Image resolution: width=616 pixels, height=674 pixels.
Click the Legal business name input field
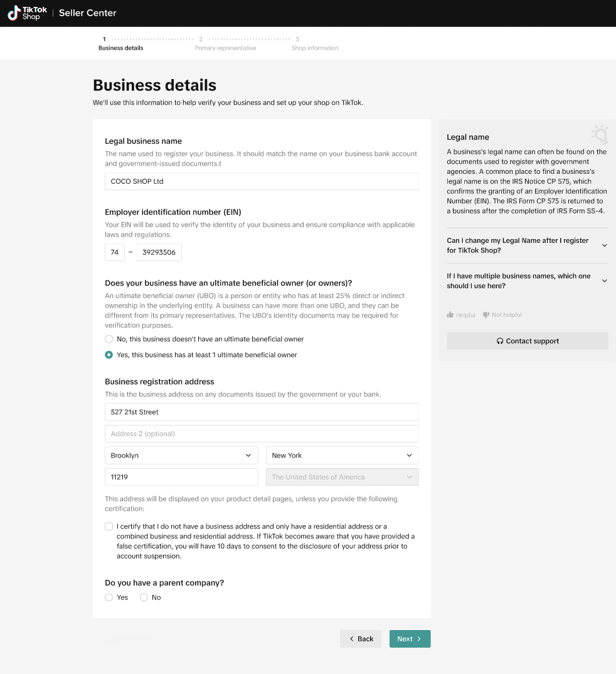[x=262, y=181]
